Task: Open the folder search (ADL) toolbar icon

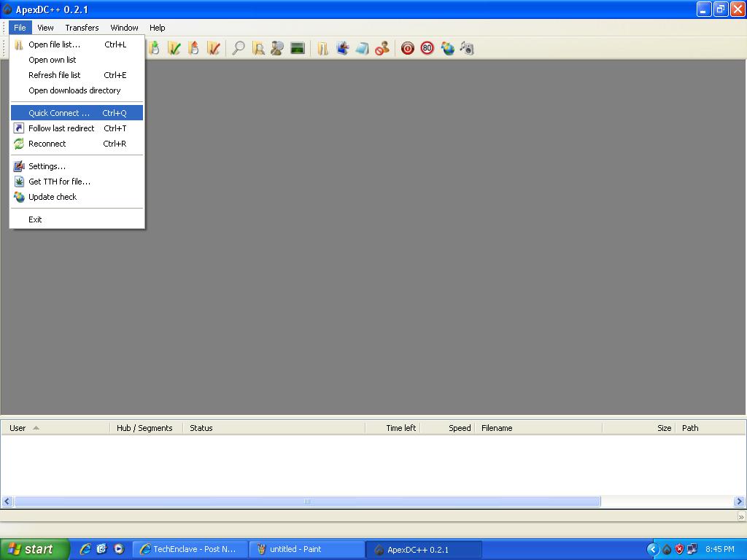Action: pos(258,48)
